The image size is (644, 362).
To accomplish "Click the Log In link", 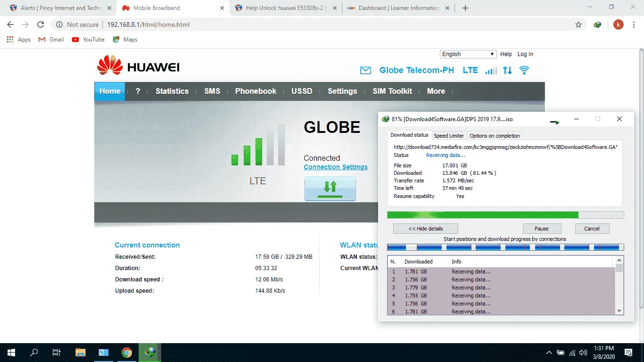I will pos(525,54).
